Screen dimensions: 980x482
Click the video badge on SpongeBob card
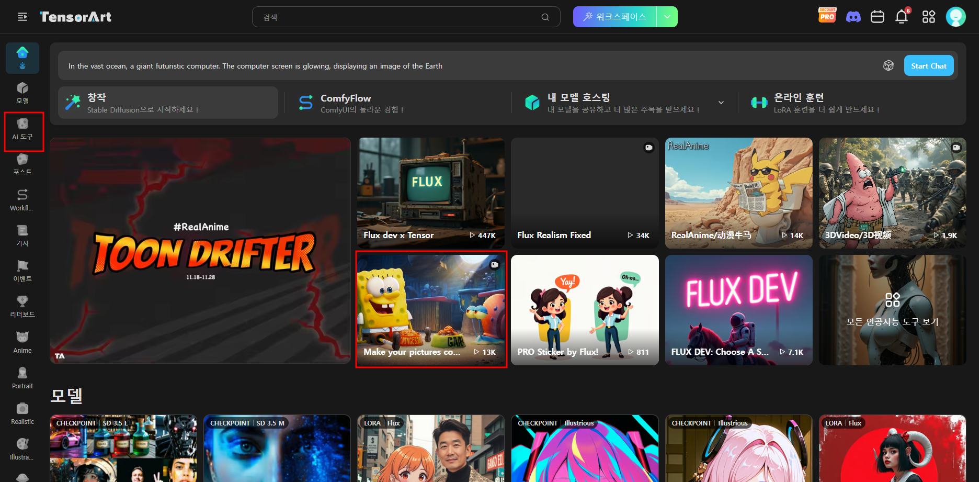[x=494, y=265]
